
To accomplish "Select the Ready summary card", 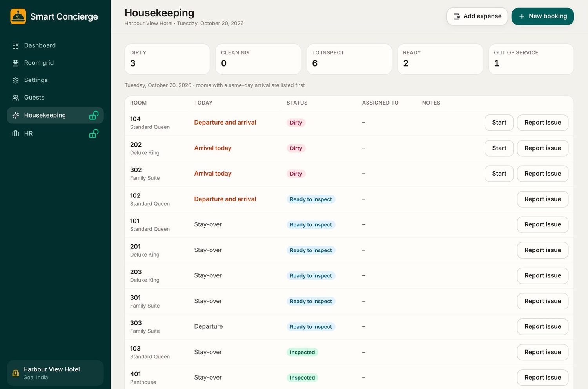I will 440,59.
